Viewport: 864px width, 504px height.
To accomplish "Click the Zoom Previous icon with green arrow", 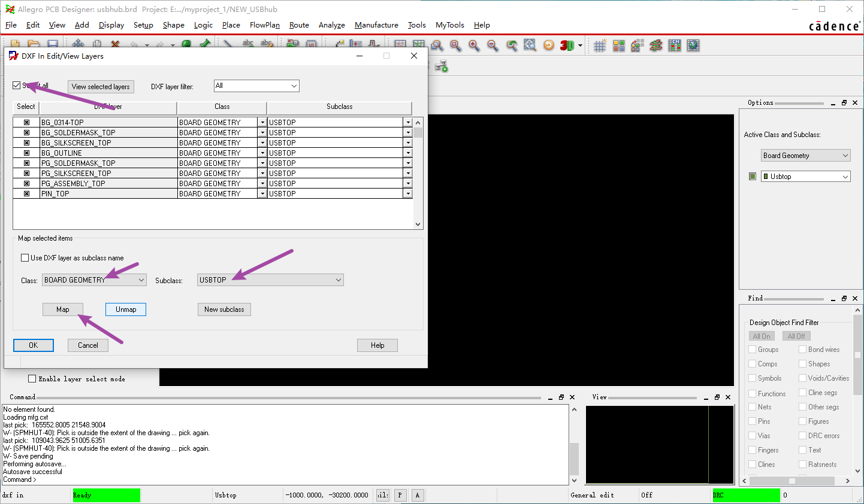I will coord(512,45).
